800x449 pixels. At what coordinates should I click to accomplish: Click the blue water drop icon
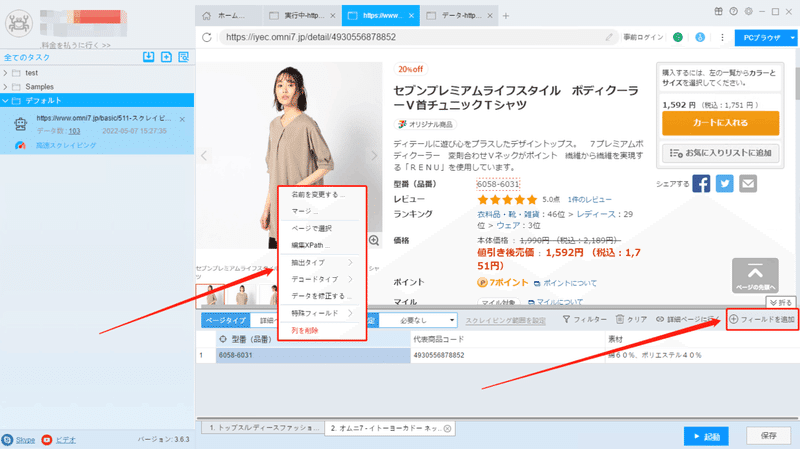700,37
